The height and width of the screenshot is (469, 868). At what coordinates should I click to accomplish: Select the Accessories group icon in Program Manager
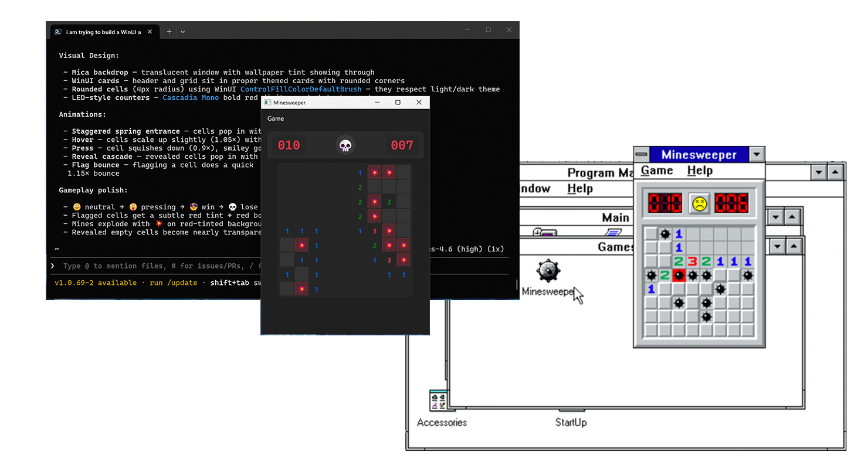(x=438, y=400)
